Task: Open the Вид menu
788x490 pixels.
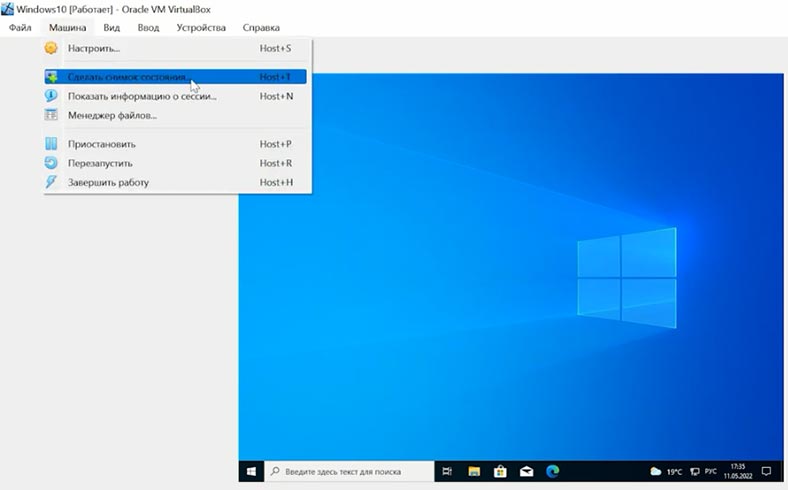Action: coord(112,28)
